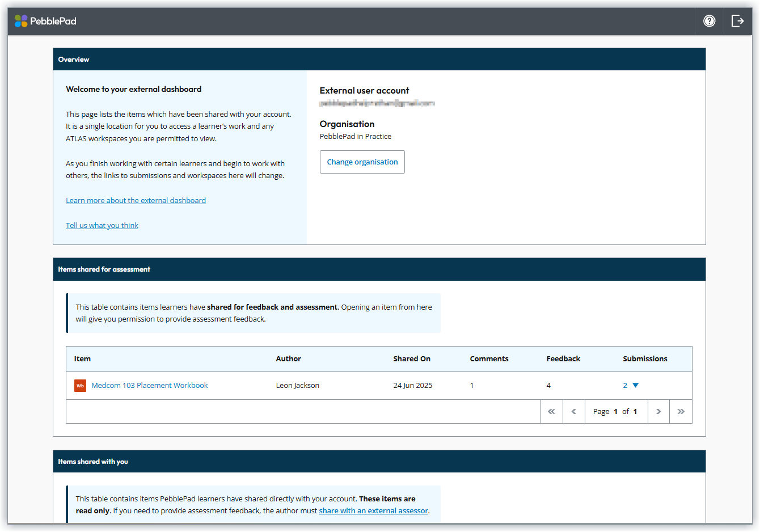Click the author name Leon Jackson
This screenshot has width=760, height=532.
298,386
